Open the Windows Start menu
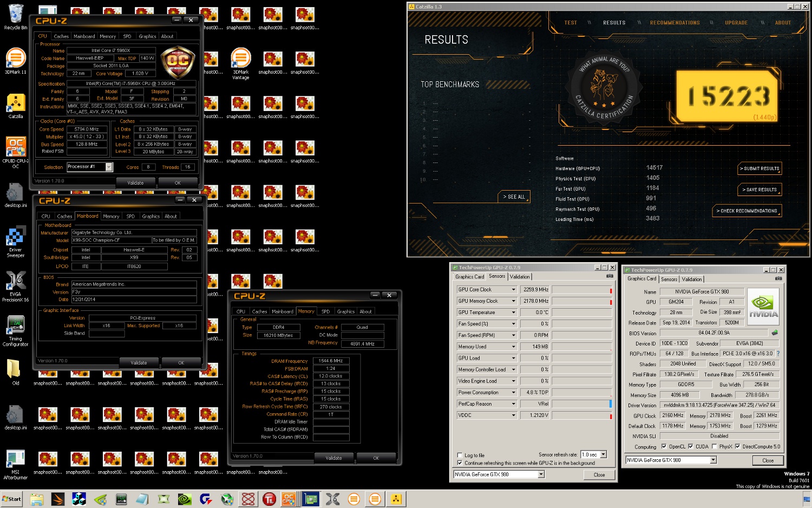This screenshot has width=812, height=508. 12,499
